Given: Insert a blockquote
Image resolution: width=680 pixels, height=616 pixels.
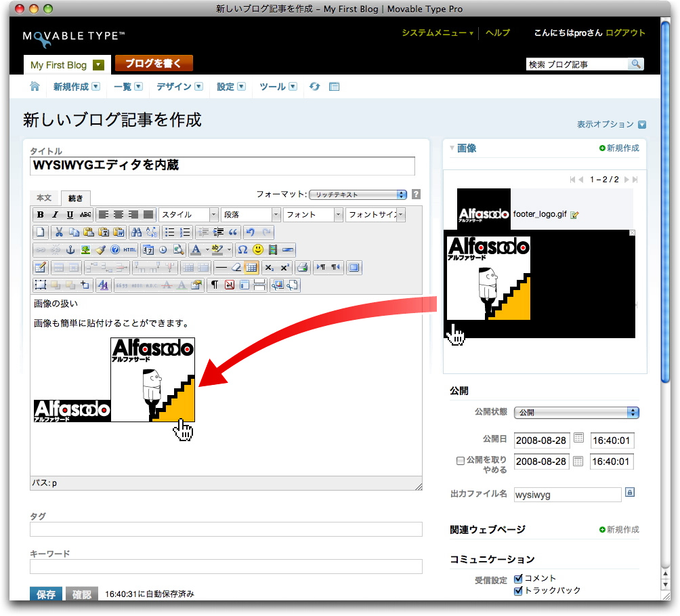Looking at the screenshot, I should (233, 232).
